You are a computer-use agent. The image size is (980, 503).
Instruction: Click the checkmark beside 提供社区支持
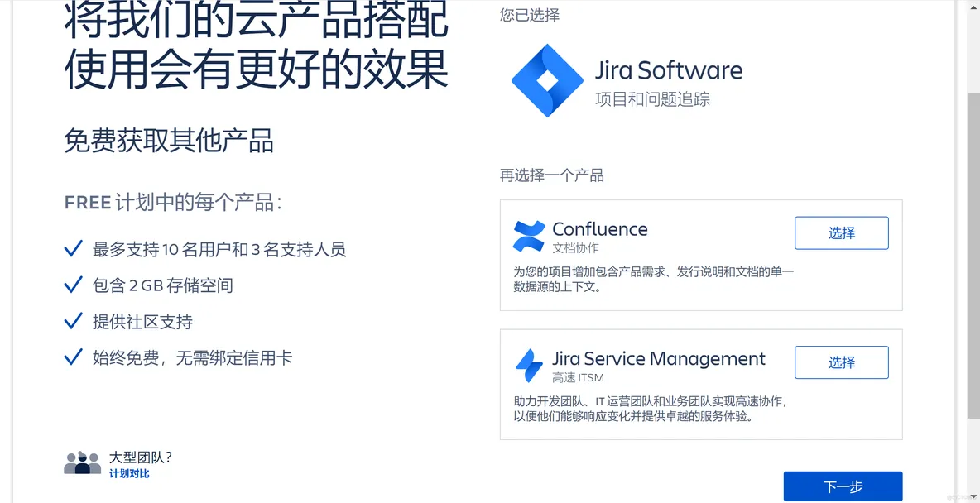[x=73, y=322]
